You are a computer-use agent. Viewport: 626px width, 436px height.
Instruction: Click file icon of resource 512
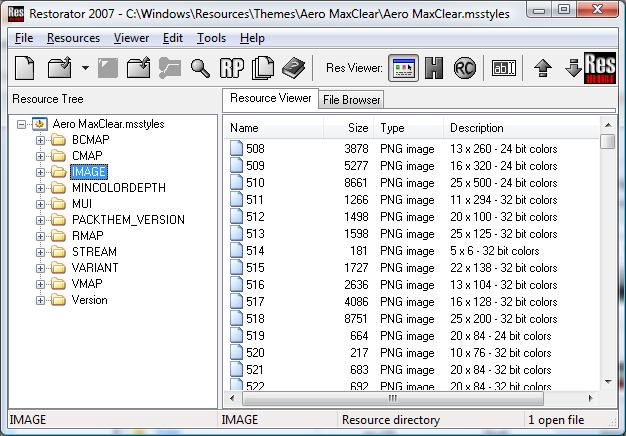tap(236, 216)
